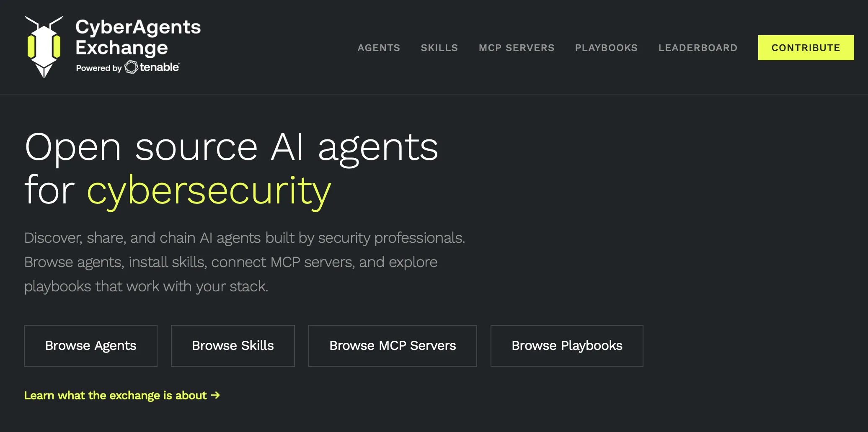Screen dimensions: 868x432
Task: Click the Powered by label
Action: [x=99, y=68]
